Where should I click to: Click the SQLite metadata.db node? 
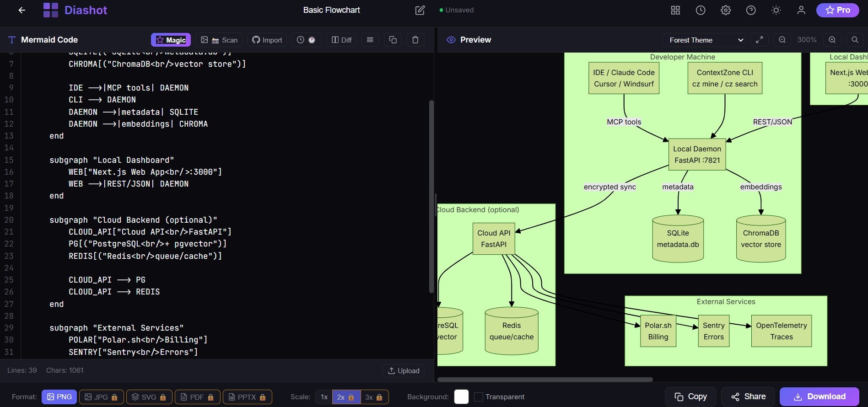(678, 239)
